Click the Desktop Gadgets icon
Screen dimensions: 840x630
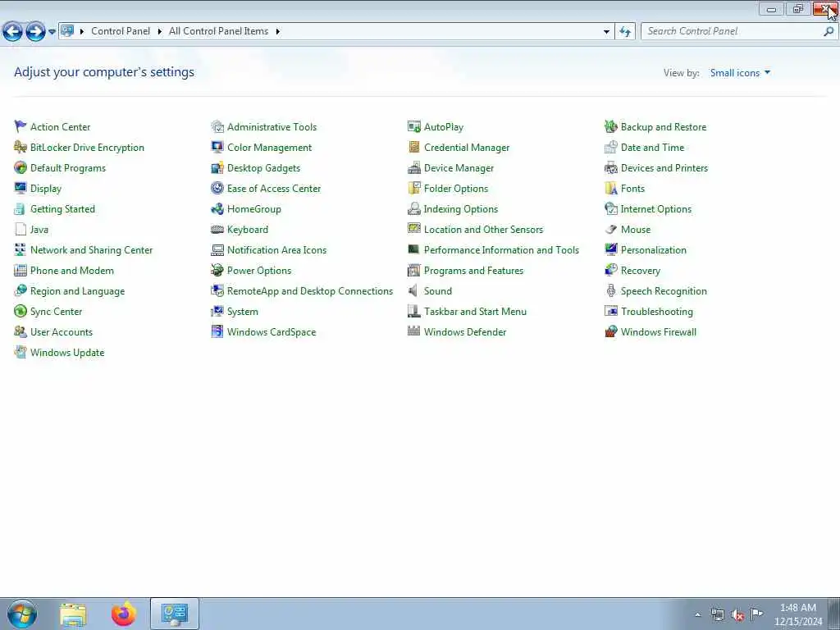click(x=217, y=167)
